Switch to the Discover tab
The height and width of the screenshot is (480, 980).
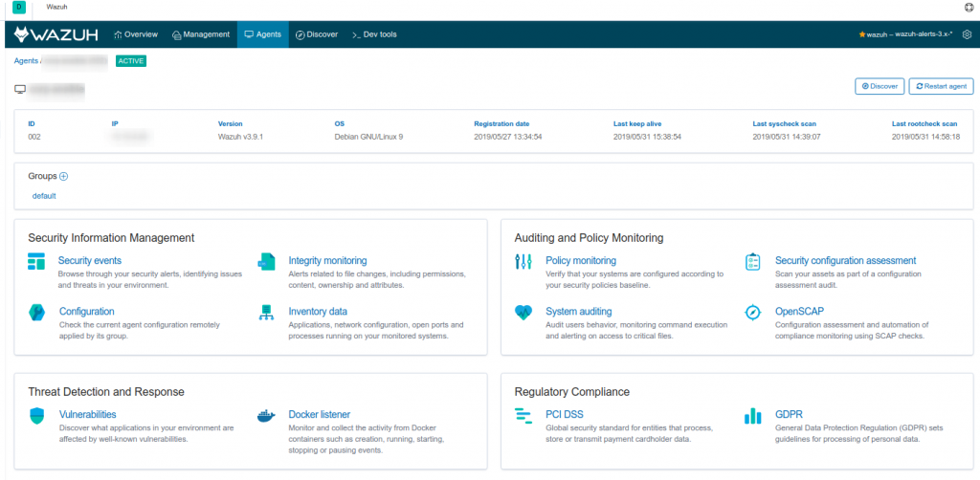click(316, 34)
